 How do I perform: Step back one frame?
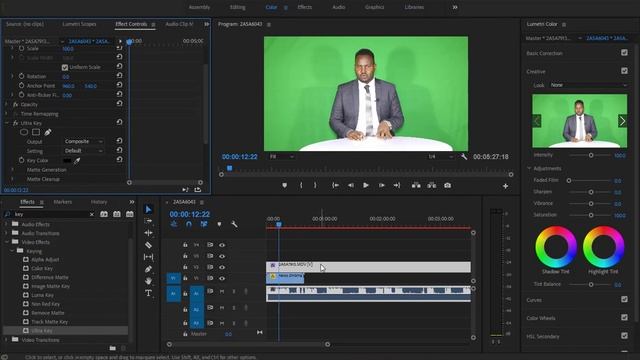tap(351, 185)
